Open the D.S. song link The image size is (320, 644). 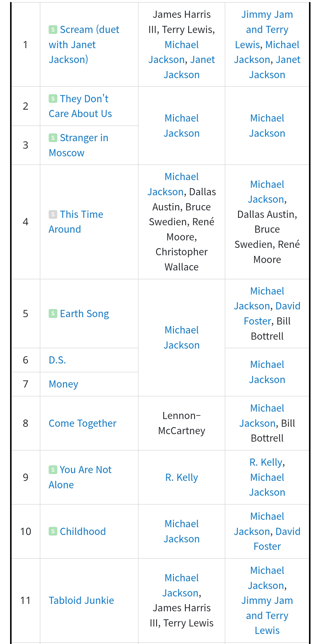click(x=57, y=360)
